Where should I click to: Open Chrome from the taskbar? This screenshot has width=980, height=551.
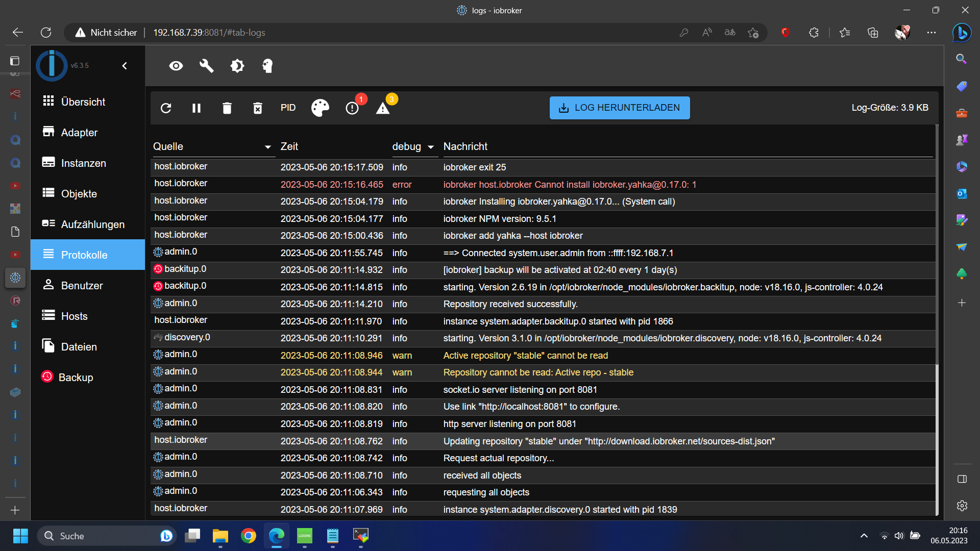(249, 536)
